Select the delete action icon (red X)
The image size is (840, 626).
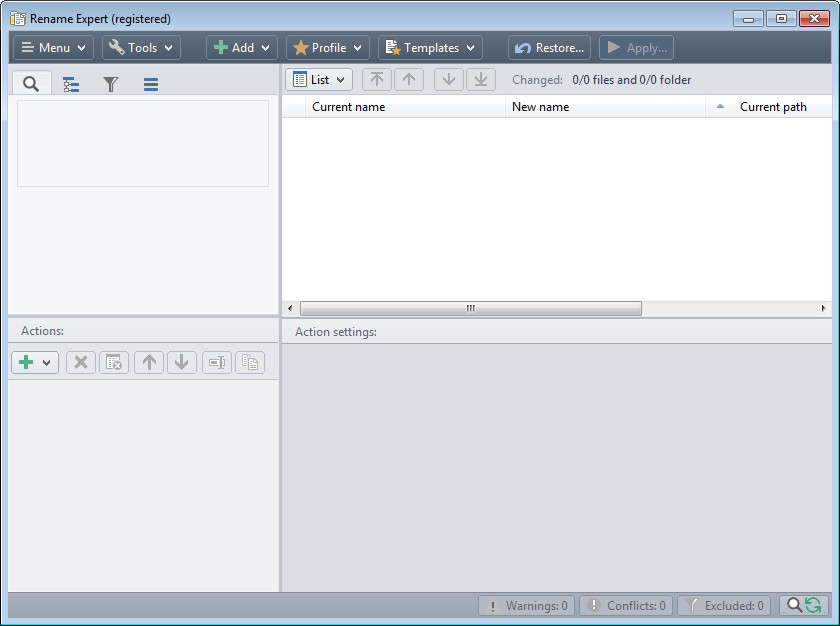[80, 362]
